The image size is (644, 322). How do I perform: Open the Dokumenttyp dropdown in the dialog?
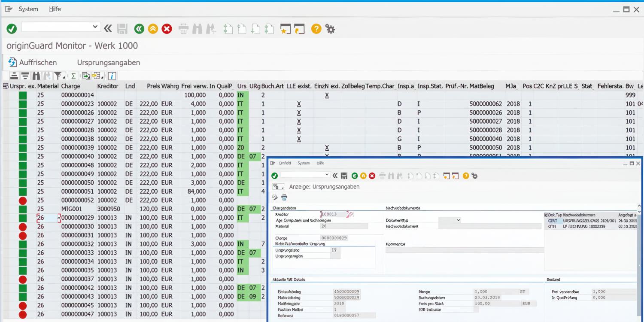tap(458, 220)
